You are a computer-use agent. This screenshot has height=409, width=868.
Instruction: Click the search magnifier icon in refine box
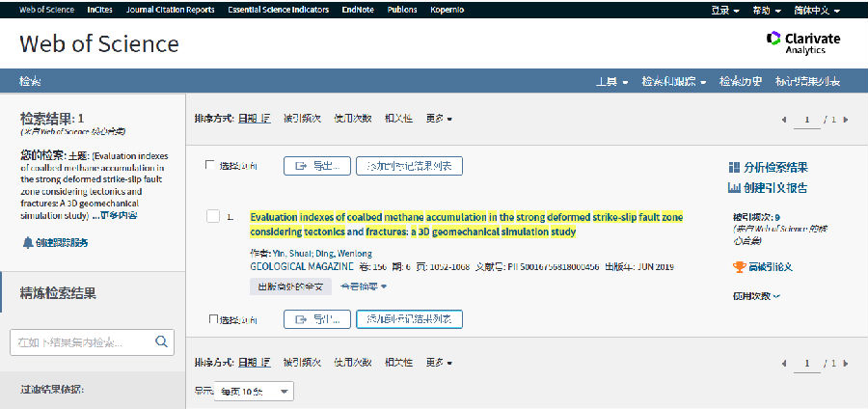[162, 341]
